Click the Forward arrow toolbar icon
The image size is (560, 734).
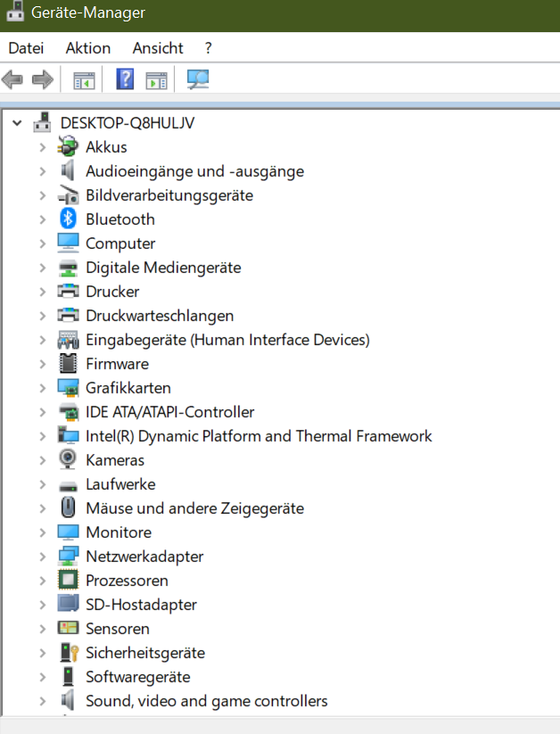pos(43,79)
